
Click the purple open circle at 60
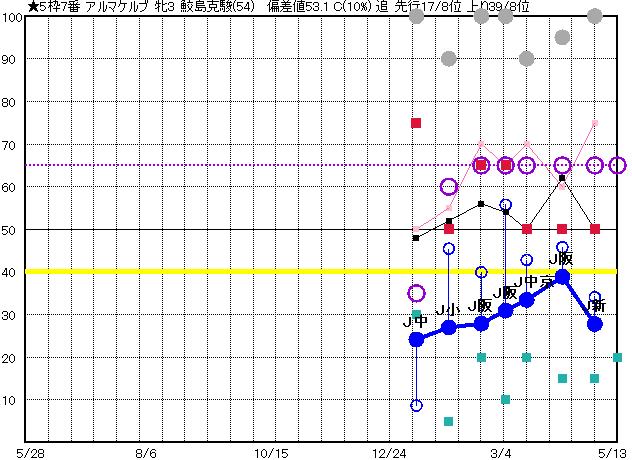coord(449,187)
